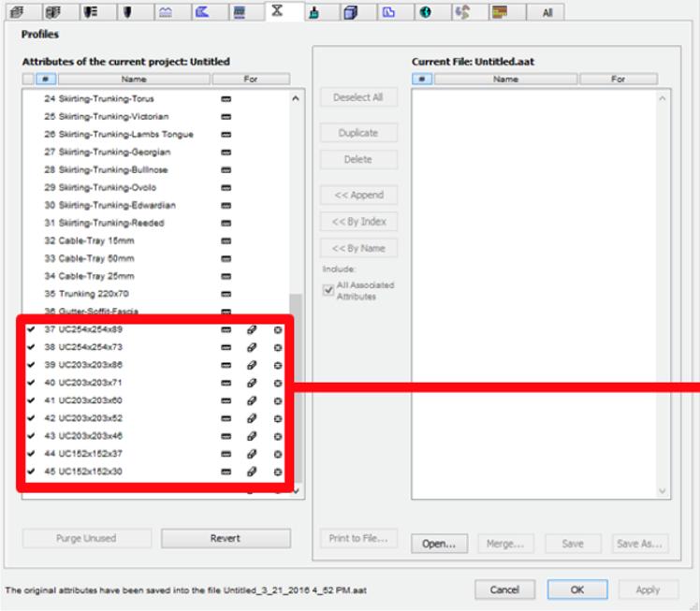Select row 32 Cable-Tray 15mm
Screen dimensions: 700x611
pyautogui.click(x=156, y=241)
